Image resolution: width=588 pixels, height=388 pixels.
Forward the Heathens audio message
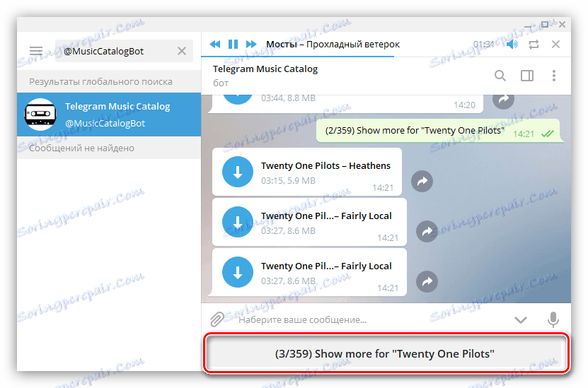point(422,181)
